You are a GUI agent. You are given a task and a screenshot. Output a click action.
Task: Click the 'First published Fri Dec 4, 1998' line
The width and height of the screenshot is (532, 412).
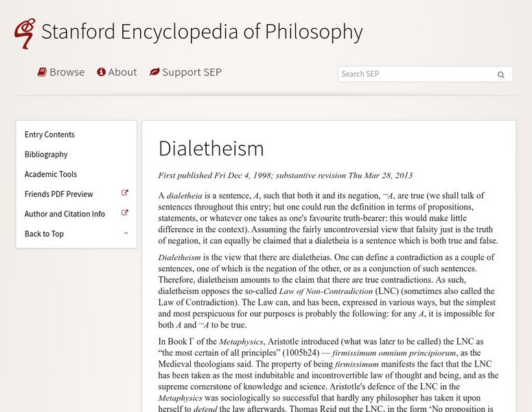286,176
